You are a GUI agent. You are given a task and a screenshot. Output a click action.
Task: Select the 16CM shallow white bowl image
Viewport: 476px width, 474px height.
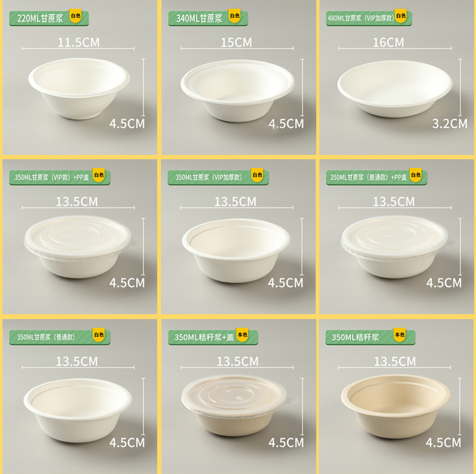395,89
